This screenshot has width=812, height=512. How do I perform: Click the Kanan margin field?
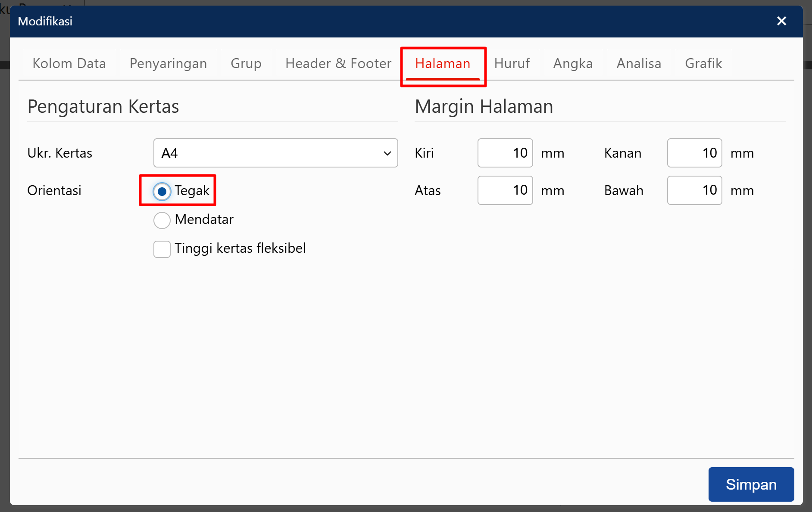pos(694,153)
